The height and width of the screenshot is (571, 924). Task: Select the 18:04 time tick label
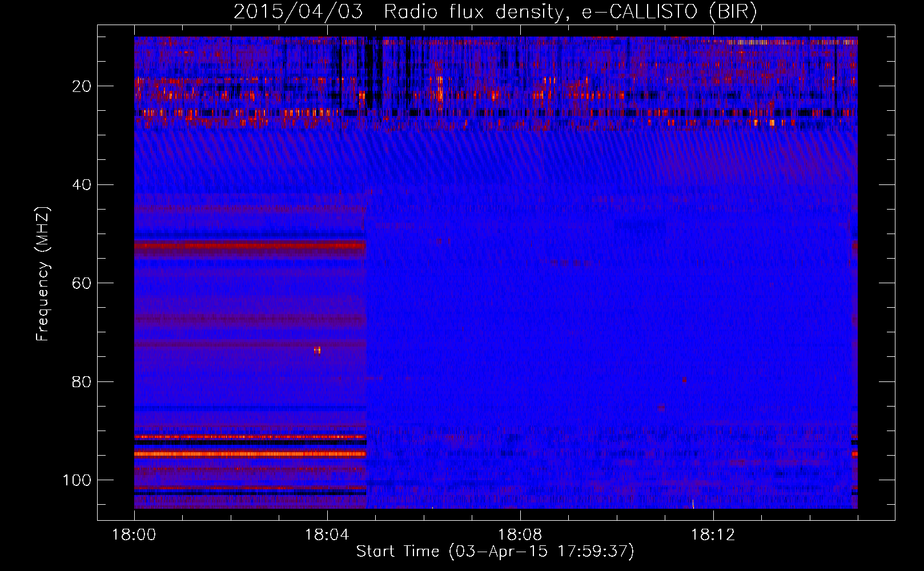pos(327,535)
